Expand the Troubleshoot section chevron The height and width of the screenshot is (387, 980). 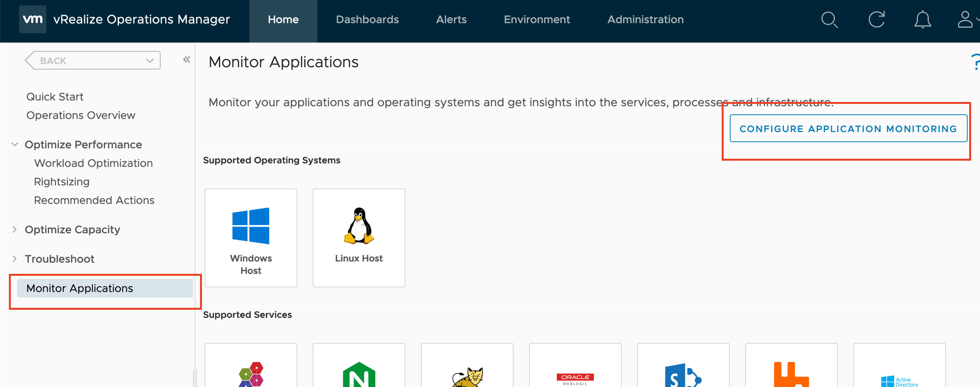tap(15, 259)
